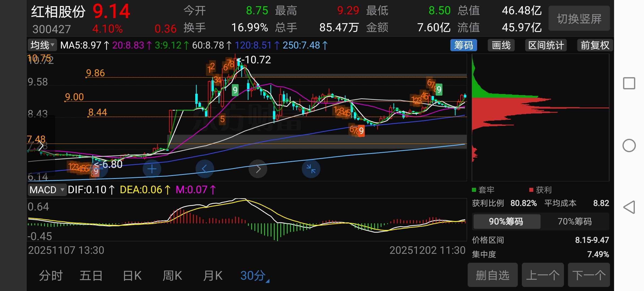644x291 pixels.
Task: Click the 删自选 button
Action: [492, 275]
